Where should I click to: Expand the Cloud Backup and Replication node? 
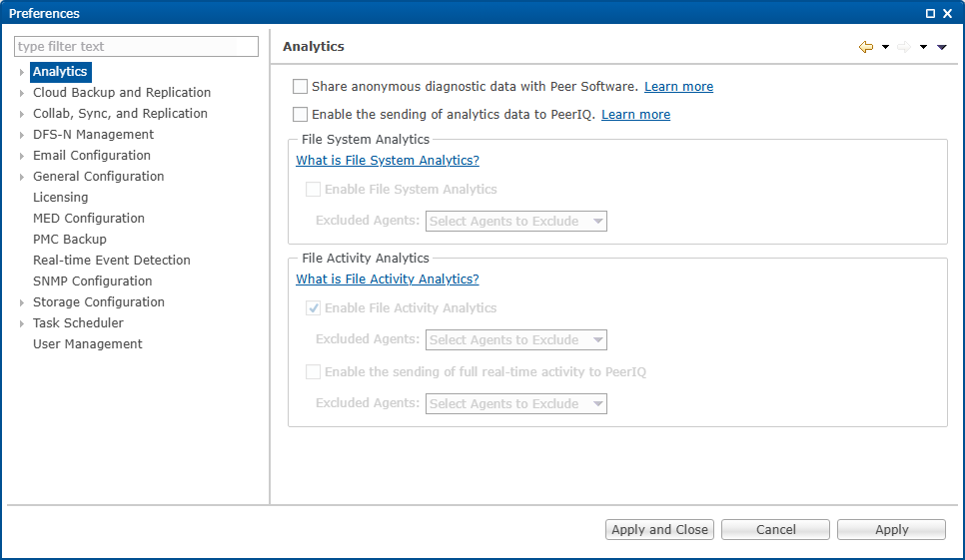point(22,93)
